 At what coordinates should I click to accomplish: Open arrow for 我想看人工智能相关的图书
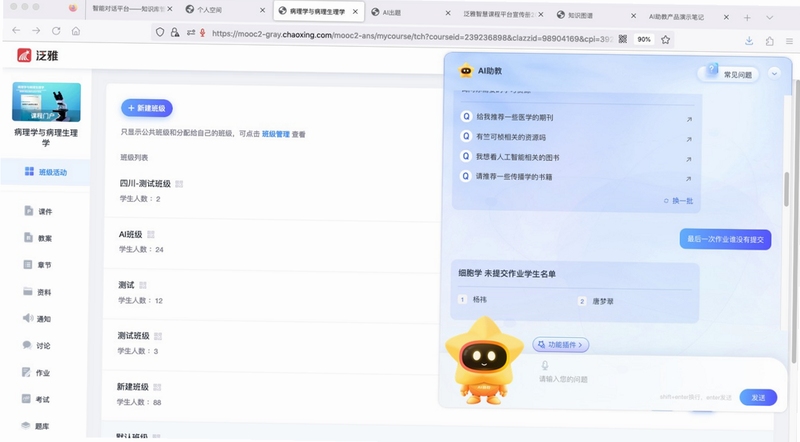click(x=688, y=159)
